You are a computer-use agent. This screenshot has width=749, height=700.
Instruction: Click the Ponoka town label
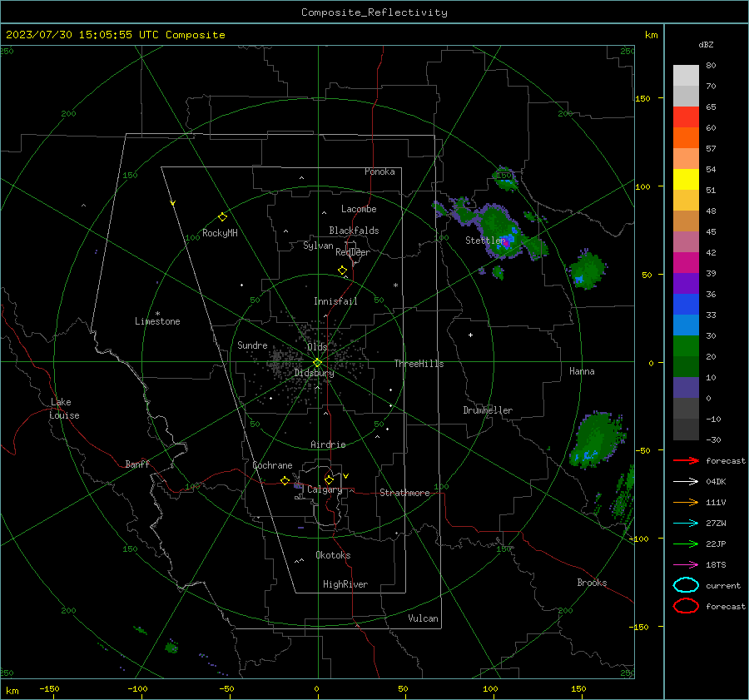[379, 171]
